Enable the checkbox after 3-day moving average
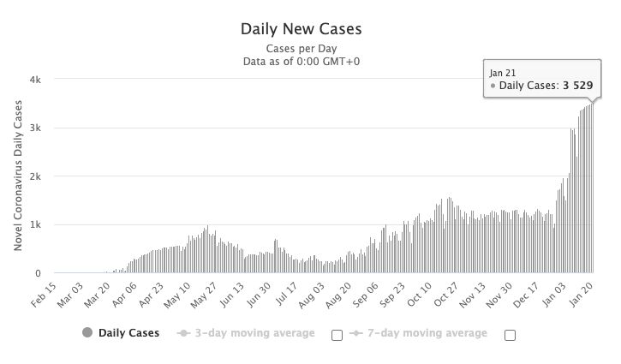This screenshot has height=364, width=621. click(337, 335)
